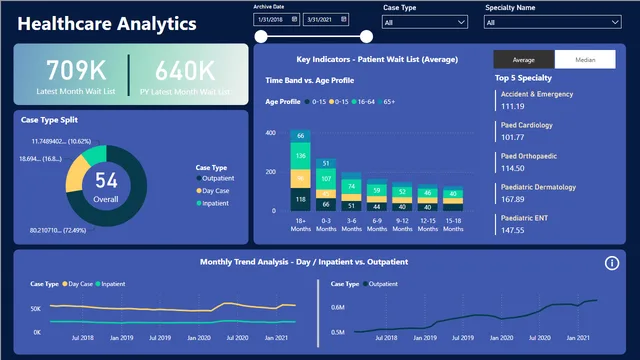Click the end date field 3/31/2021
Image resolution: width=640 pixels, height=360 pixels.
pos(326,20)
